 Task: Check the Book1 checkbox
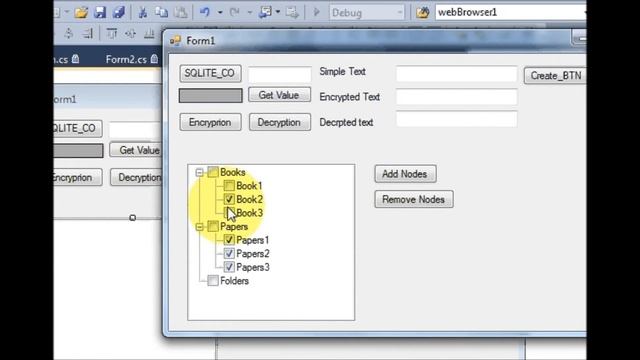click(x=229, y=186)
